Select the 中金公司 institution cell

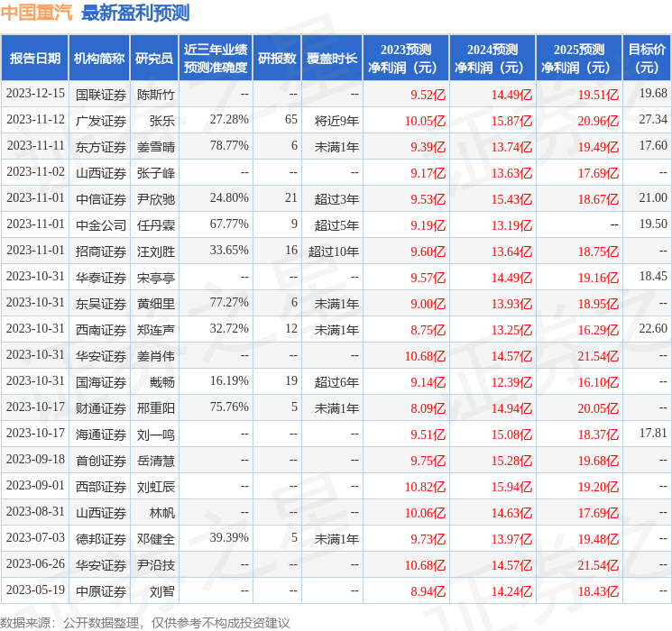click(x=101, y=225)
